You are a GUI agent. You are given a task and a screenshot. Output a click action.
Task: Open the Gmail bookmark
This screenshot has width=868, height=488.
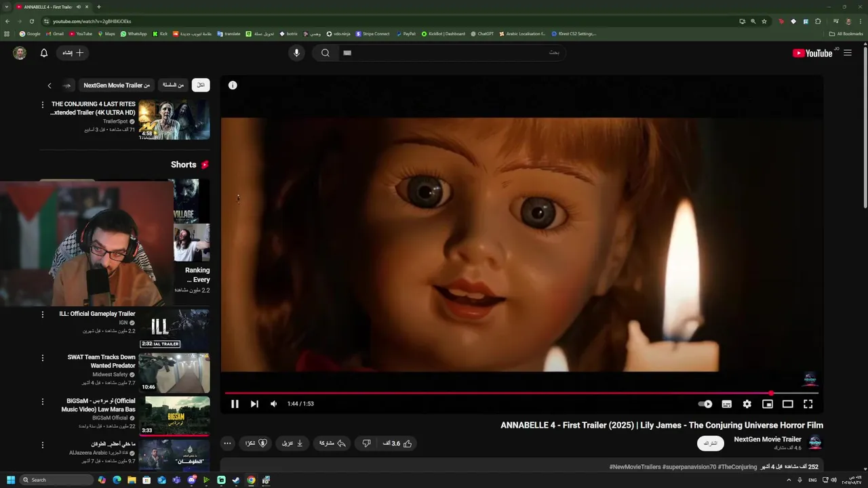pyautogui.click(x=54, y=34)
